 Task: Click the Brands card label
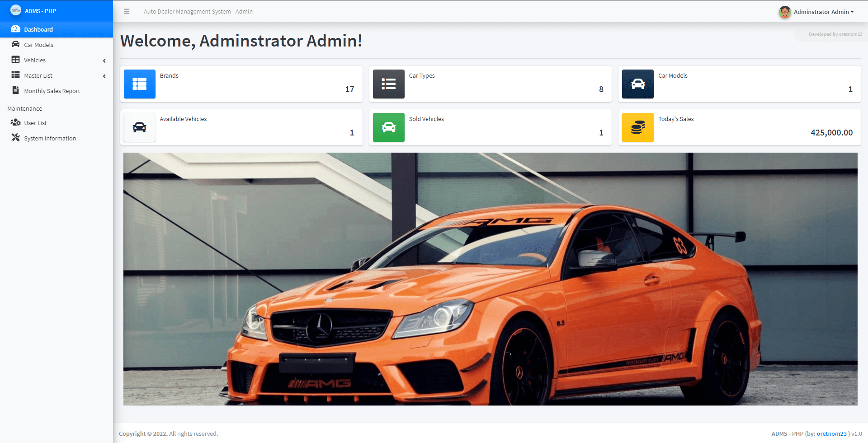click(x=169, y=75)
